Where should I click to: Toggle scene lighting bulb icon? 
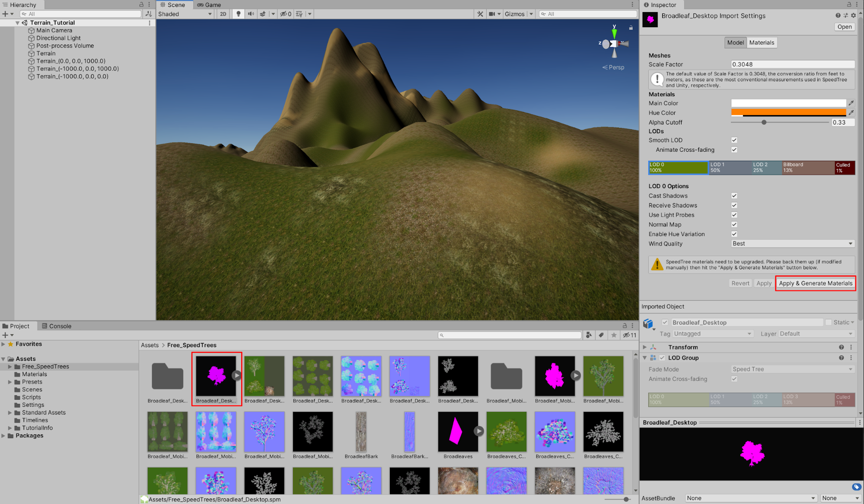238,14
